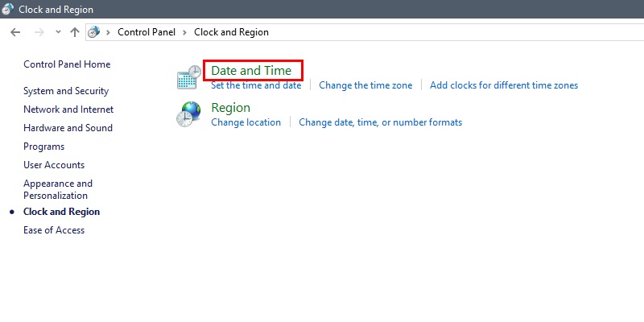The height and width of the screenshot is (322, 644).
Task: Go to Control Panel Home
Action: click(x=67, y=64)
